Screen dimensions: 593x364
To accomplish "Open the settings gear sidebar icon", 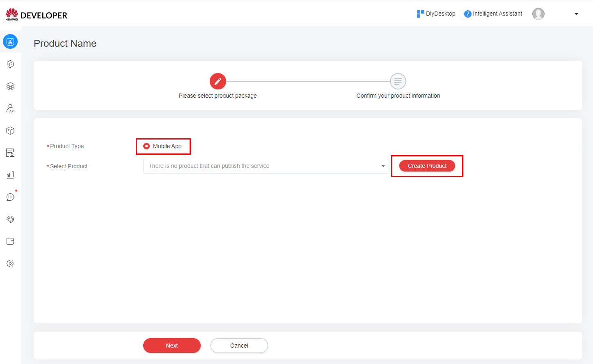I will (10, 263).
